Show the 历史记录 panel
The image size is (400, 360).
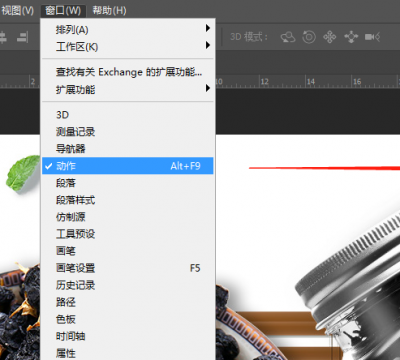tap(128, 285)
